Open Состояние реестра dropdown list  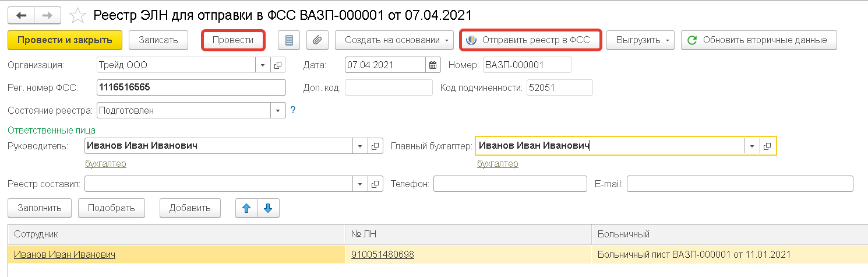point(278,110)
